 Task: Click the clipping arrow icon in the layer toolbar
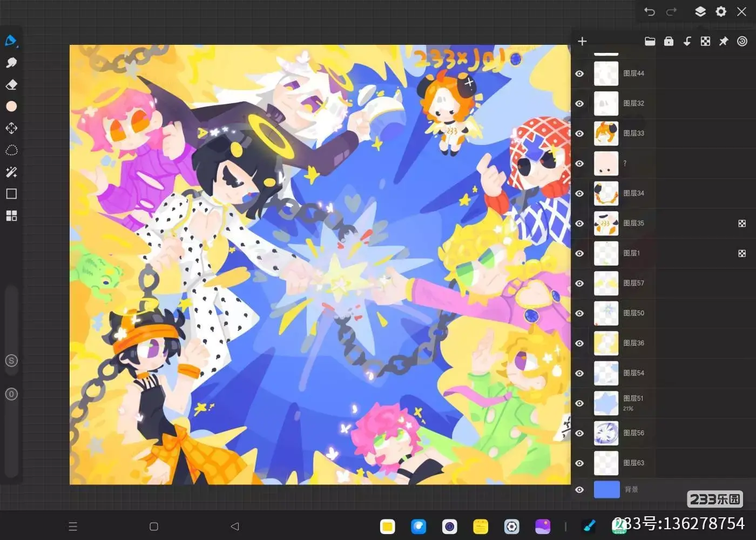(x=687, y=42)
